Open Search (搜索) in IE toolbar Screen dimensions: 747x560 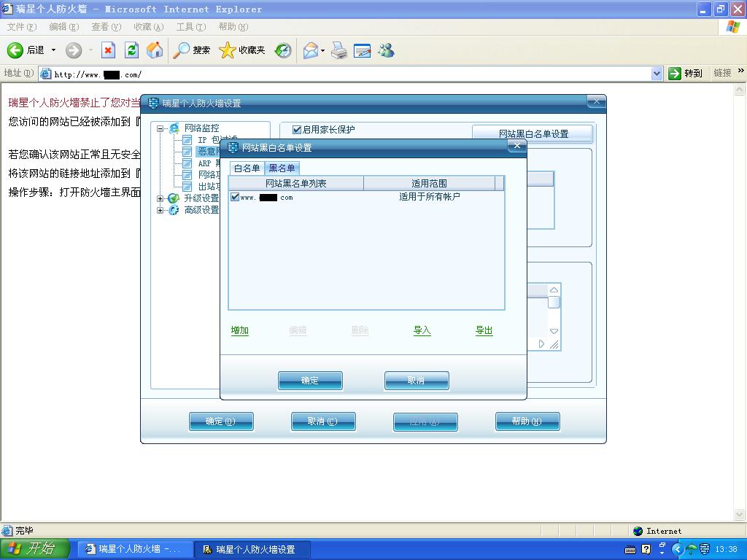click(191, 50)
